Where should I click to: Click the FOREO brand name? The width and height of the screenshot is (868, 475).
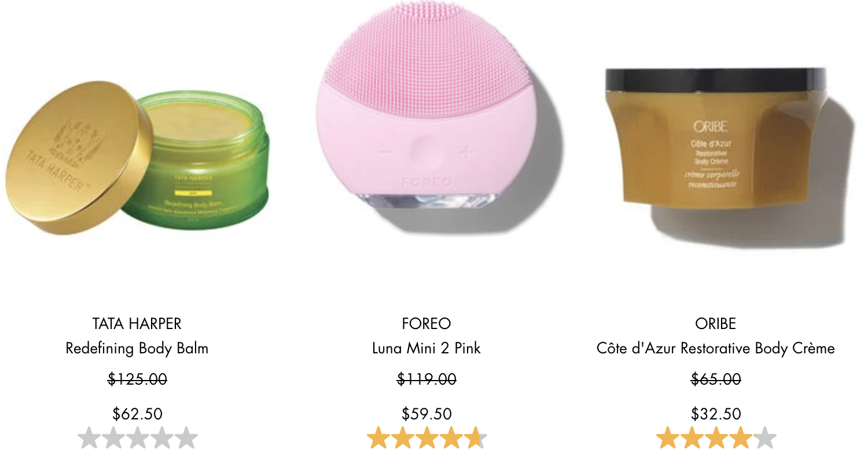tap(426, 323)
